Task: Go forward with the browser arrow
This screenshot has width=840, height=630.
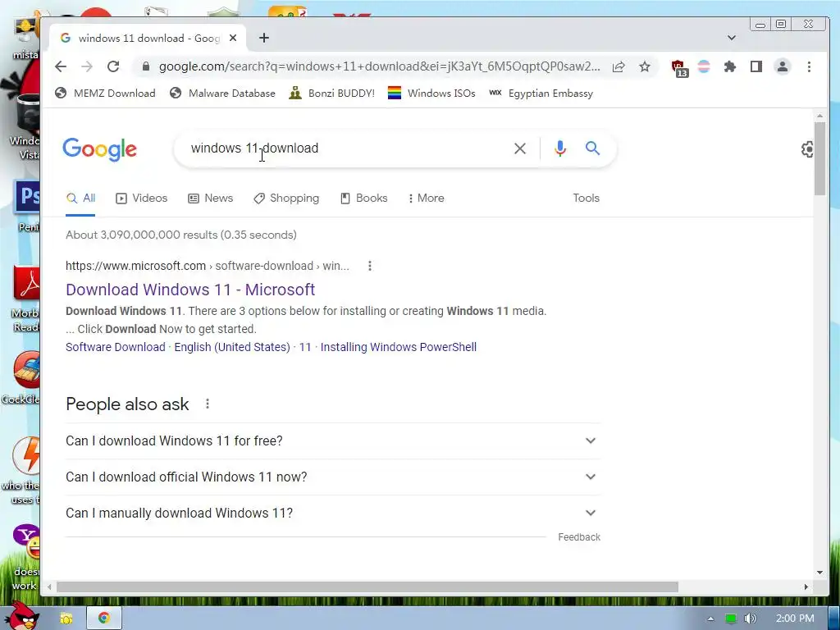Action: point(87,66)
